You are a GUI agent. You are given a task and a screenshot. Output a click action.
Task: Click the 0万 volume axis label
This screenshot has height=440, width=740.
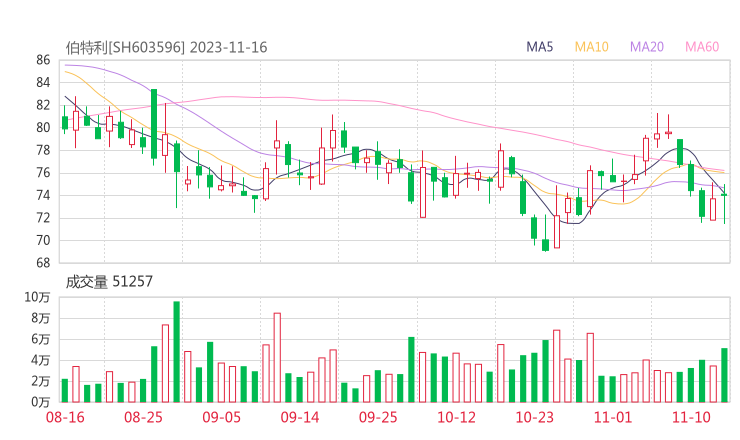(41, 402)
